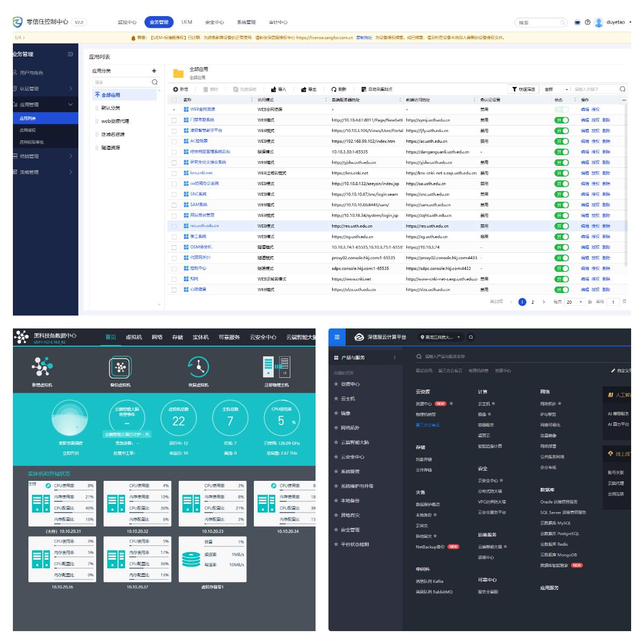Click the help question mark icon

(x=588, y=23)
